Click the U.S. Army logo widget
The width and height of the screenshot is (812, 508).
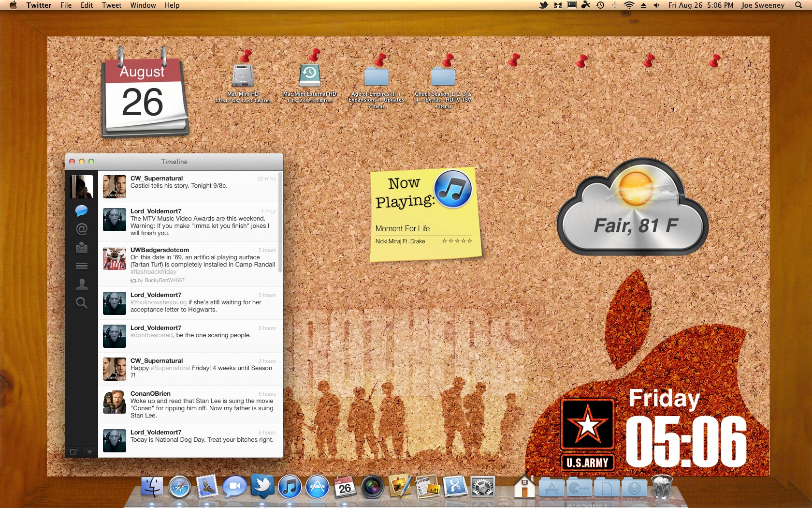(588, 434)
